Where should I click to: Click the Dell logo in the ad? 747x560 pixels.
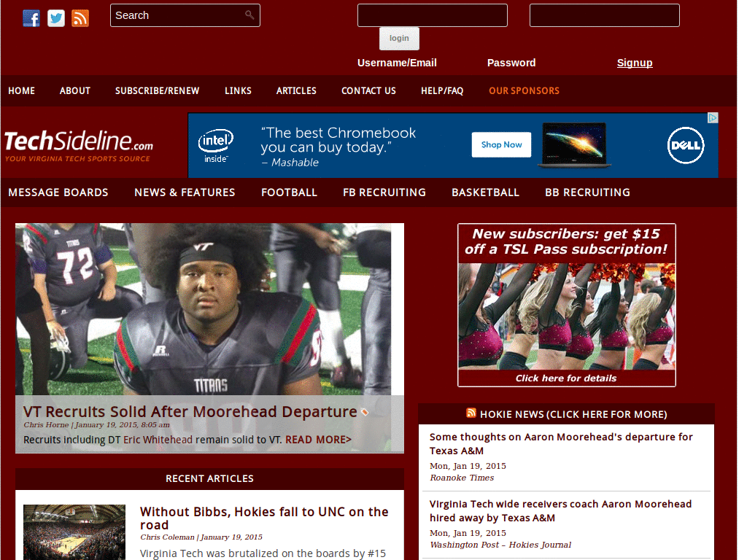point(686,145)
